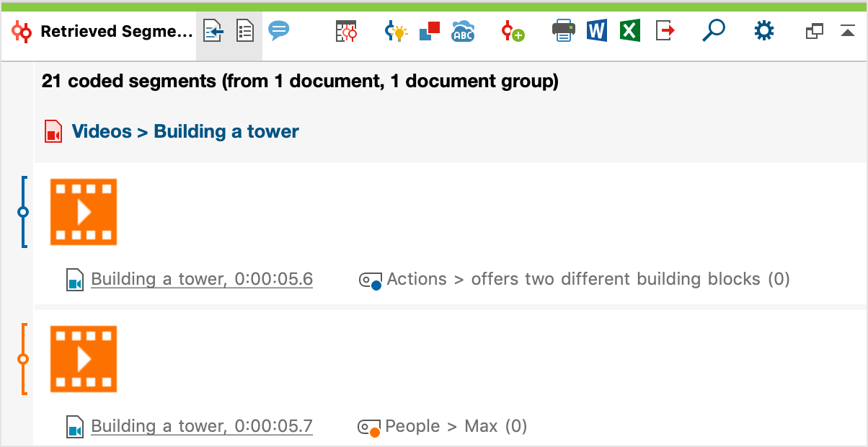Play the first orange video clip thumbnail
Screen dimensions: 868x447
click(x=84, y=212)
